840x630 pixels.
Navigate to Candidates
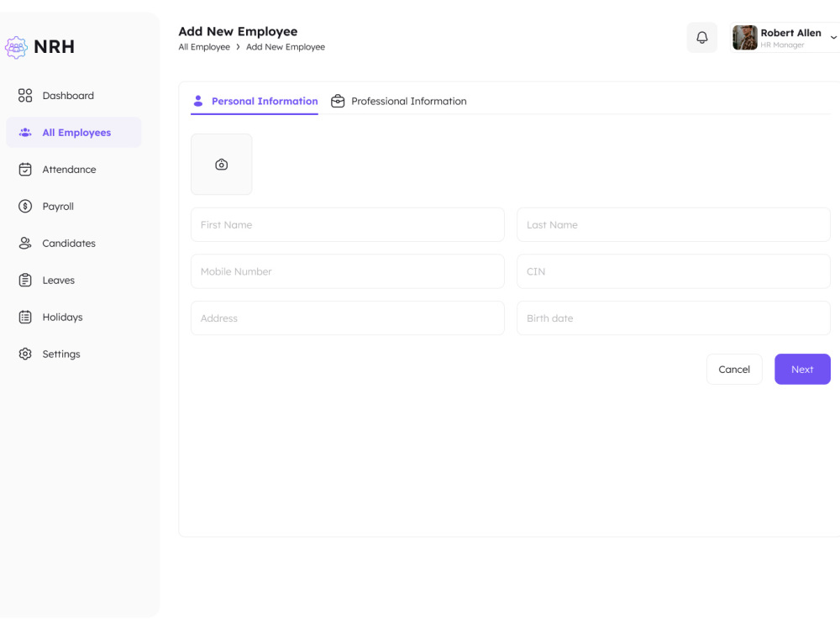click(74, 244)
